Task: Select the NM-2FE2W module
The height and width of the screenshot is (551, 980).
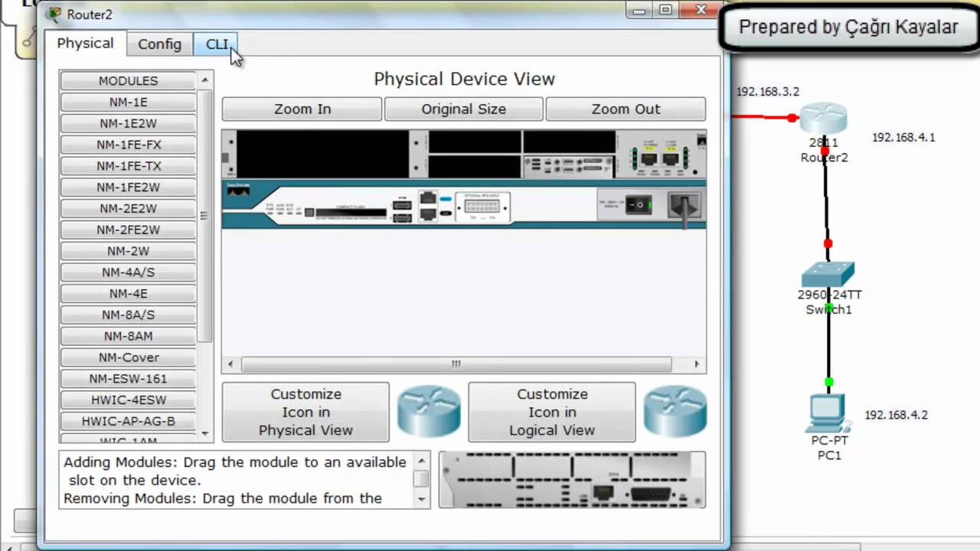Action: (128, 230)
